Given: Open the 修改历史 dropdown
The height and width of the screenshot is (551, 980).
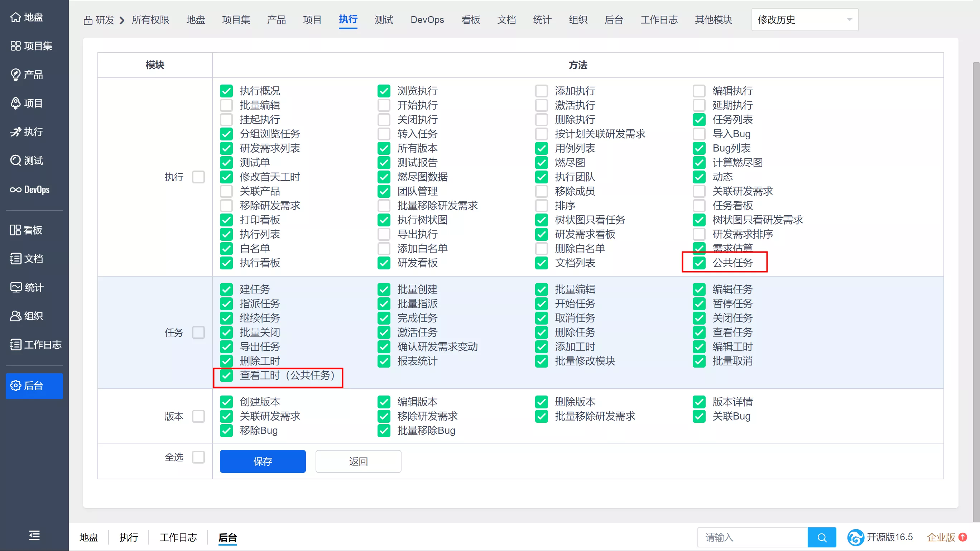Looking at the screenshot, I should [804, 20].
